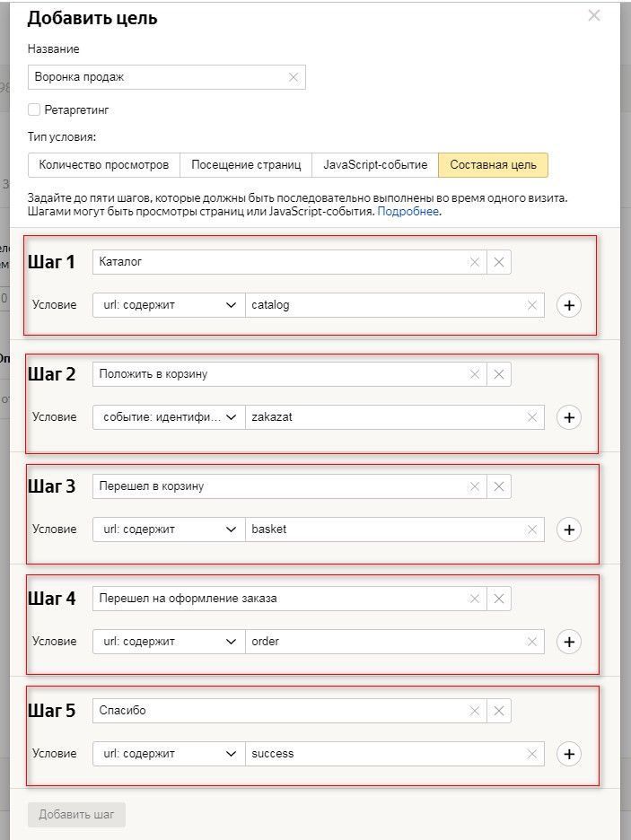Switch to Посещение страниц tab

pos(246,165)
